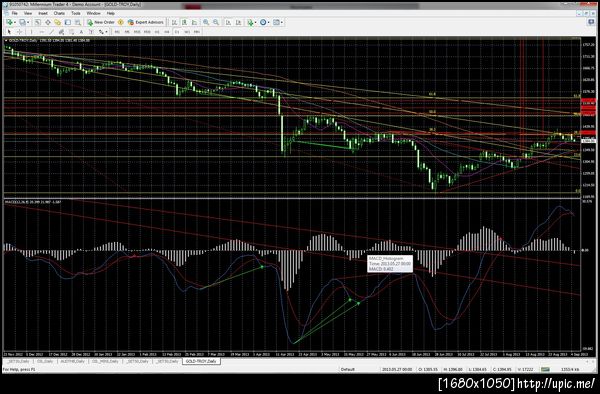Select the D1 daily timeframe
The height and width of the screenshot is (394, 600).
coord(177,32)
